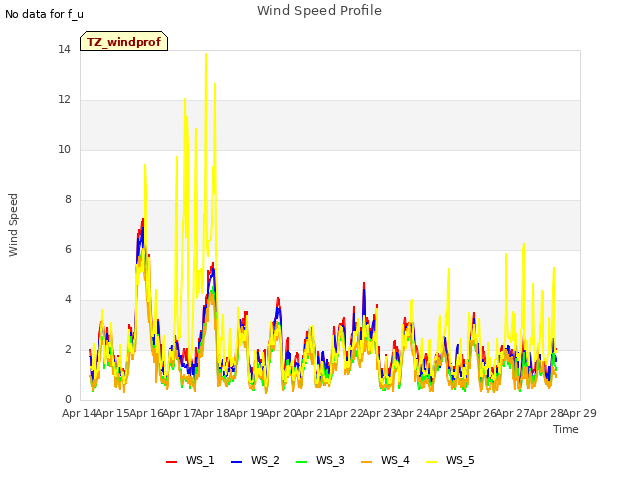Click the 'No data for f_u' message

44,14
